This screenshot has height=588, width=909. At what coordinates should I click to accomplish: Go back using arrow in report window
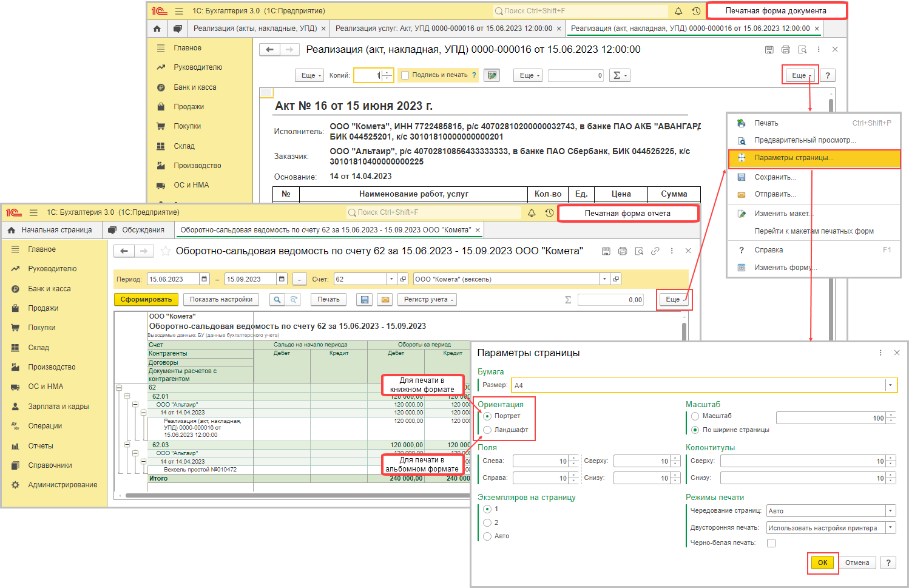(124, 251)
